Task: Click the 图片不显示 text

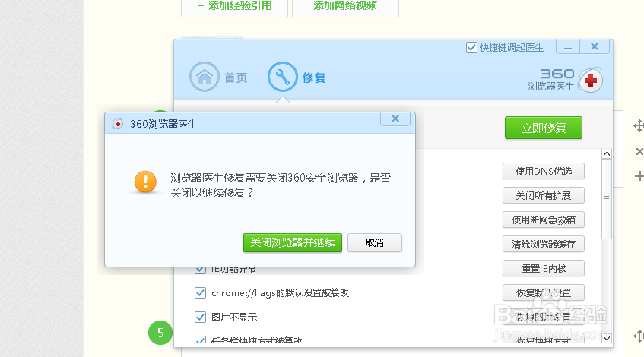Action: (x=234, y=318)
